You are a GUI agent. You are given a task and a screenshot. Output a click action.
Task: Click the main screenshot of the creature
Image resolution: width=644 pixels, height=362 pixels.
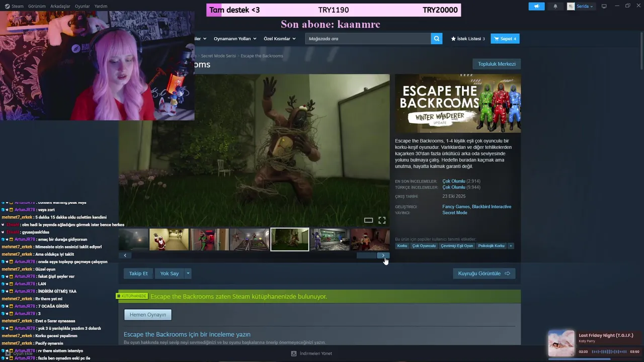[254, 150]
